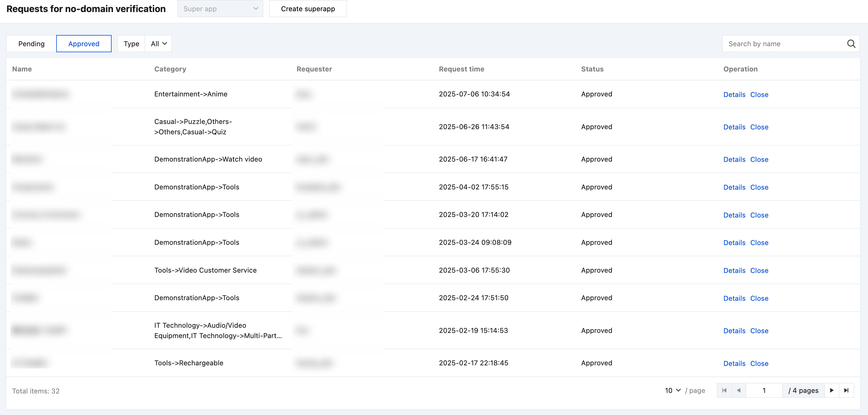Open Details for the 2025-02-19 request
The image size is (868, 415).
pos(734,331)
